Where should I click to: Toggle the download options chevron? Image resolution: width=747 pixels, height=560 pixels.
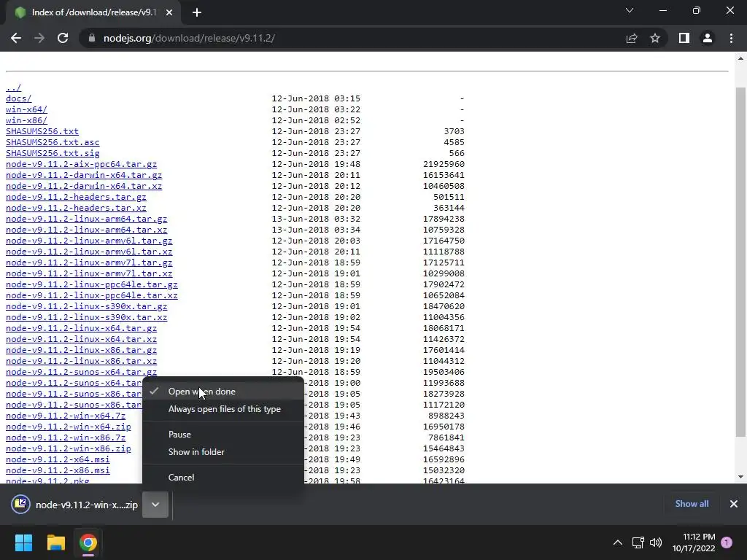(155, 505)
